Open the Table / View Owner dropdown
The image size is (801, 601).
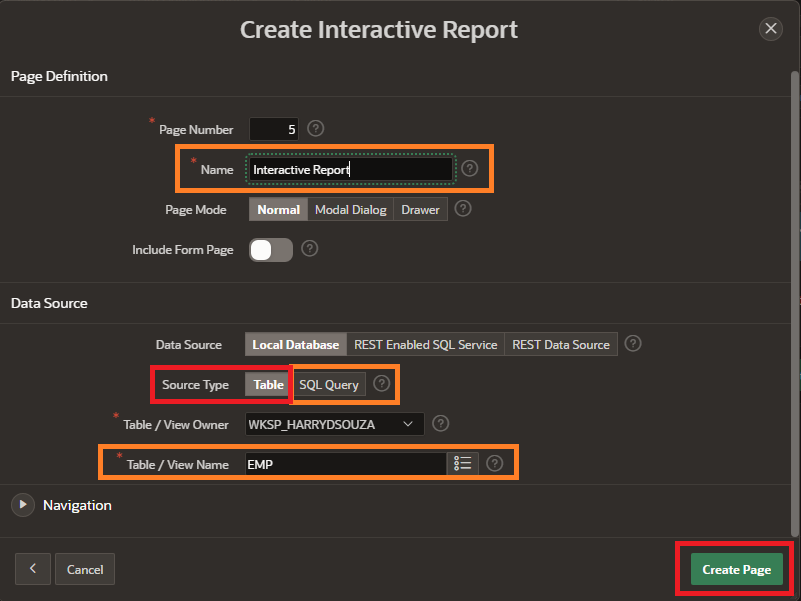pos(335,425)
